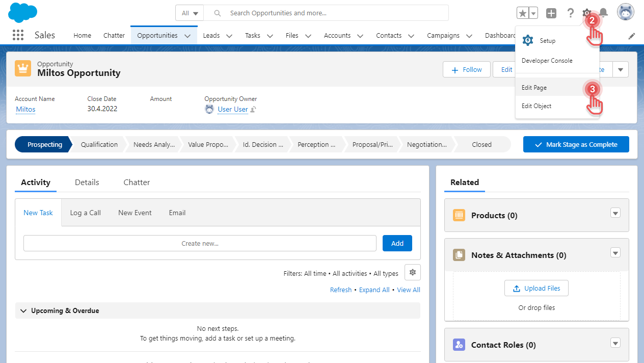This screenshot has width=644, height=363.
Task: Refresh the activity timeline
Action: 340,290
